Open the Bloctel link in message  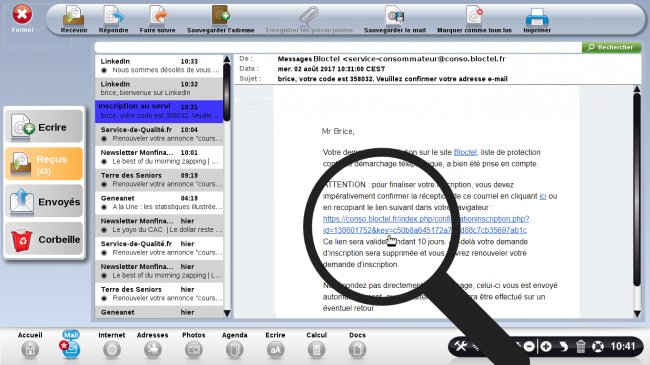(466, 152)
